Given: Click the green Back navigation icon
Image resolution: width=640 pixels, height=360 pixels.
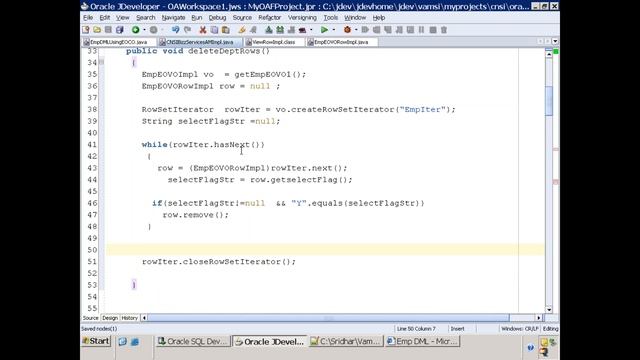Looking at the screenshot, I should (x=136, y=30).
